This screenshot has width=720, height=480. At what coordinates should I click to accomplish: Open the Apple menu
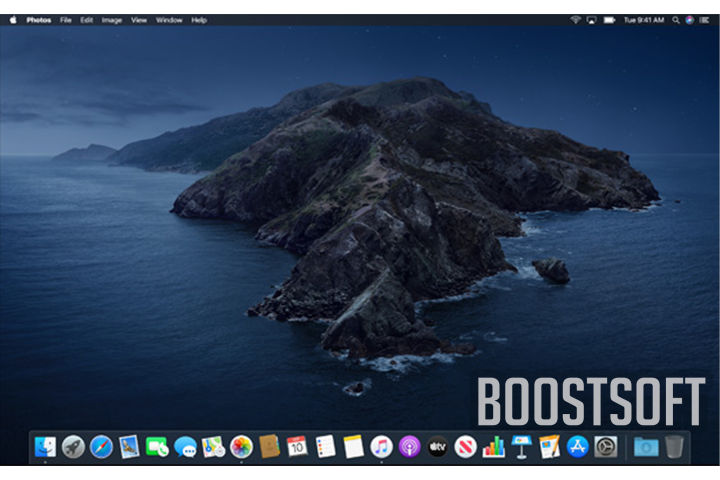(13, 20)
